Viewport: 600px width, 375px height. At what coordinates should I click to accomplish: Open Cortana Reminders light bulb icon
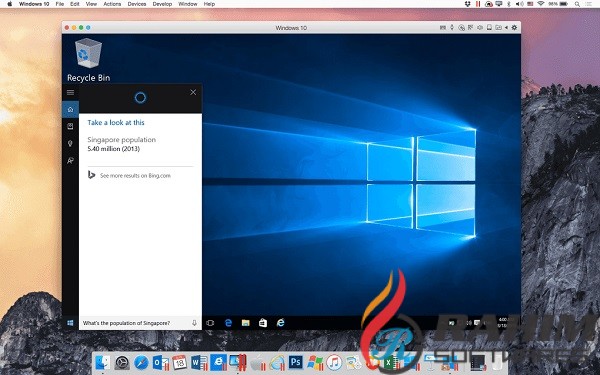(70, 143)
